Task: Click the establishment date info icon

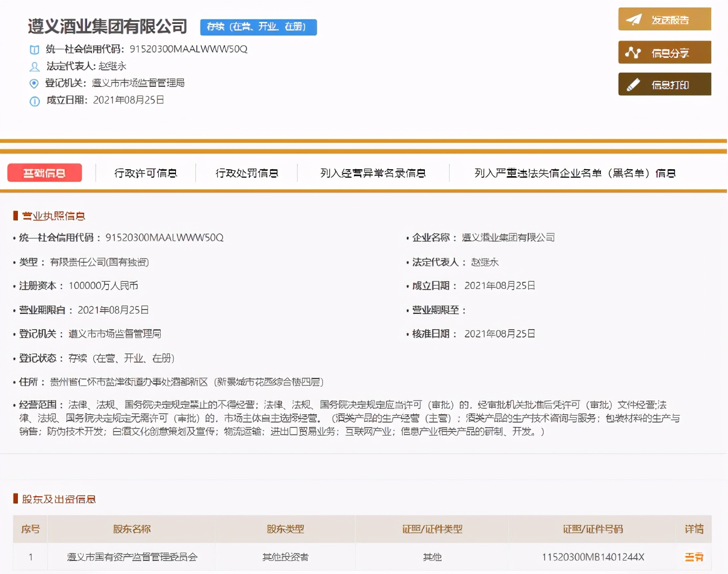Action: pyautogui.click(x=34, y=101)
